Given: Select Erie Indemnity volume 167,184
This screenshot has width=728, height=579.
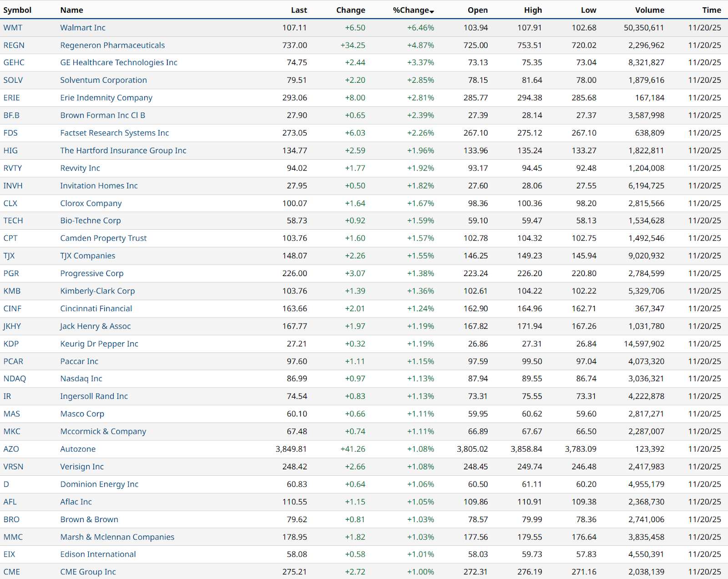Looking at the screenshot, I should tap(650, 98).
